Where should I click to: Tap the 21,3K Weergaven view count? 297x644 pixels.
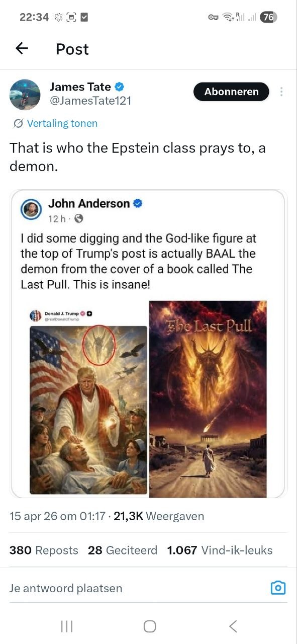point(159,516)
